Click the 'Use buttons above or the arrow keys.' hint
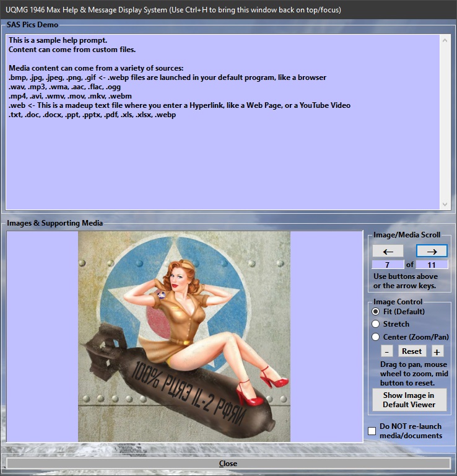Image resolution: width=457 pixels, height=476 pixels. (406, 281)
